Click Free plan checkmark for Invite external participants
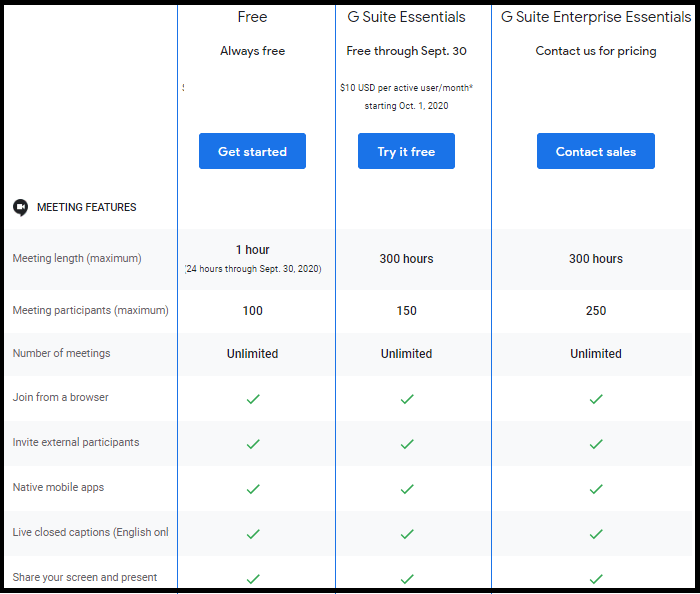This screenshot has width=700, height=594. pyautogui.click(x=253, y=443)
